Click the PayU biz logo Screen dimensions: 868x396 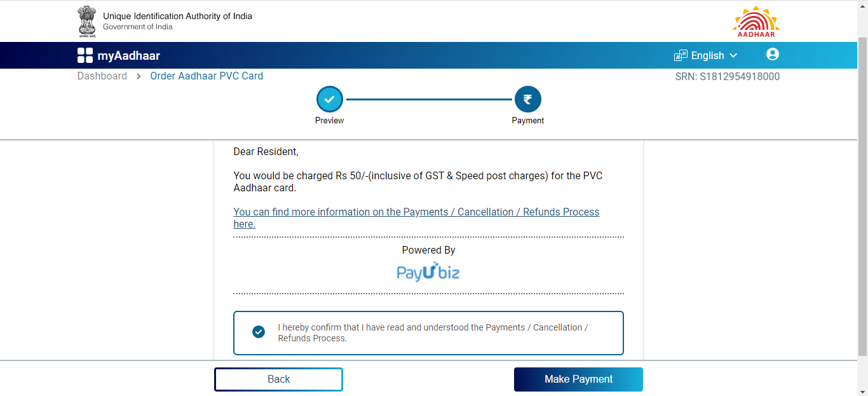tap(428, 271)
